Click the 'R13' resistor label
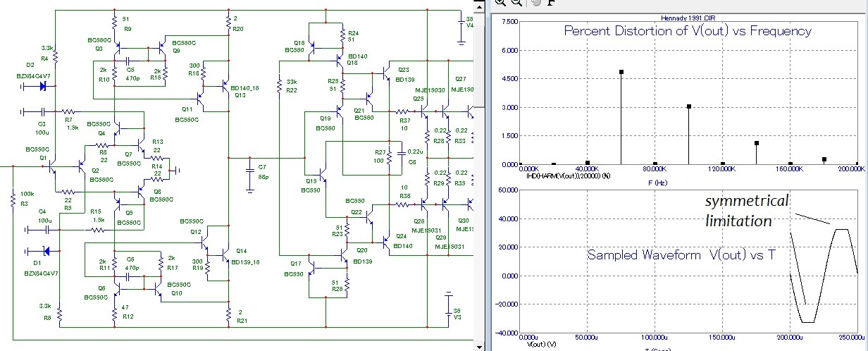The height and width of the screenshot is (351, 868). [156, 141]
